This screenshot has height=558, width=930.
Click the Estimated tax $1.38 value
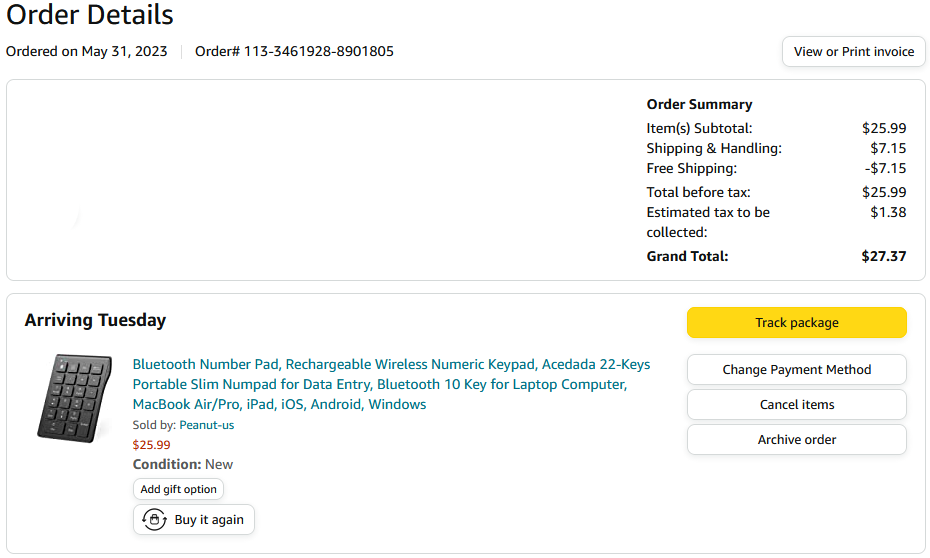888,212
